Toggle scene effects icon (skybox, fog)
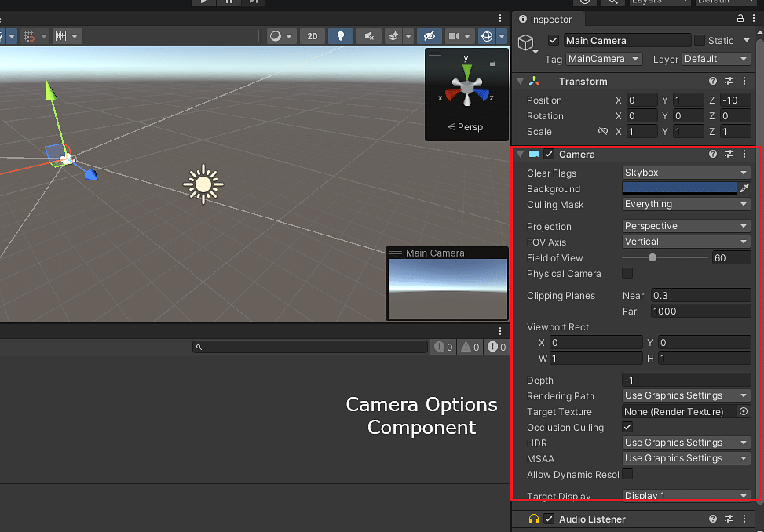This screenshot has width=764, height=532. click(393, 36)
